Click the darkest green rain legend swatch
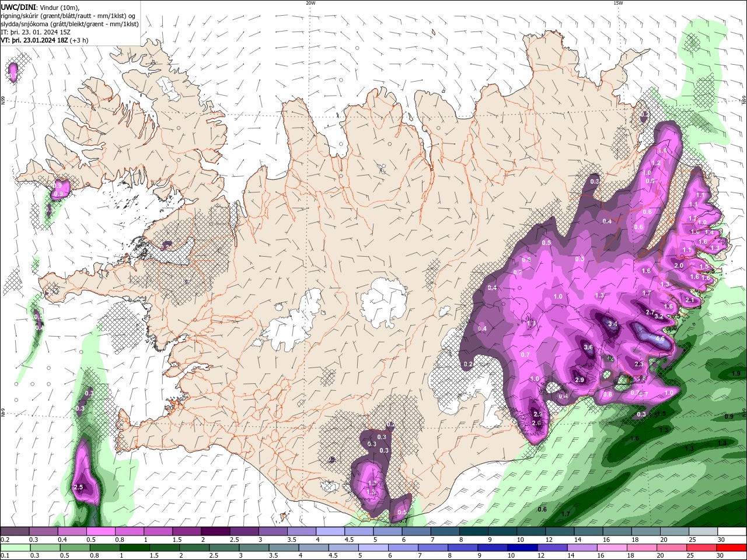 click(135, 548)
